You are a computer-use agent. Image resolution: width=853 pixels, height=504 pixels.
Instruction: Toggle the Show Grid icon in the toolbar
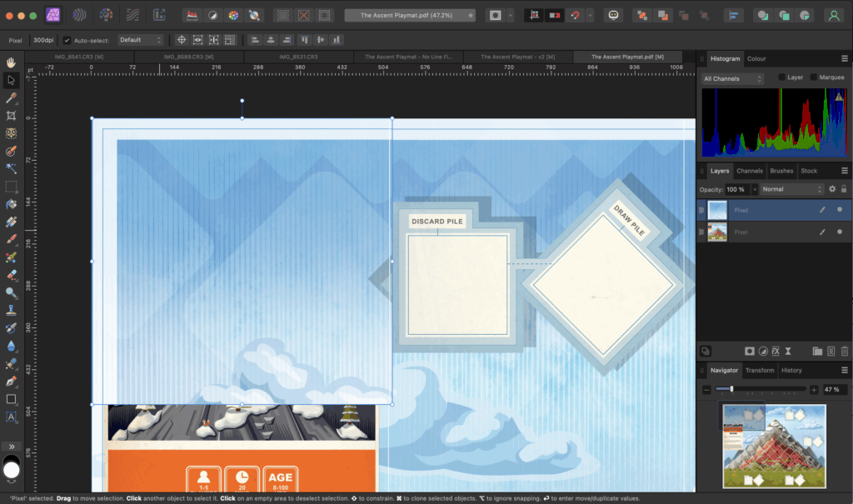click(x=534, y=15)
